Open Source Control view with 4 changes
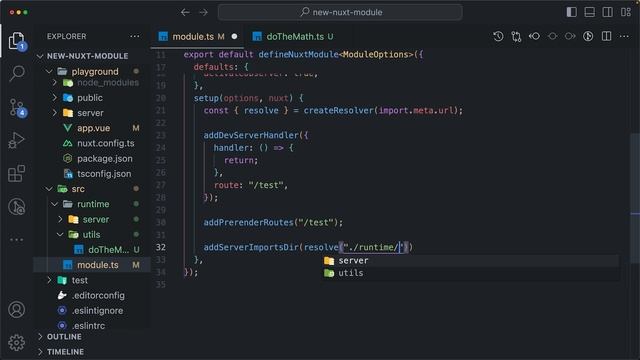The width and height of the screenshot is (640, 360). coord(18,107)
